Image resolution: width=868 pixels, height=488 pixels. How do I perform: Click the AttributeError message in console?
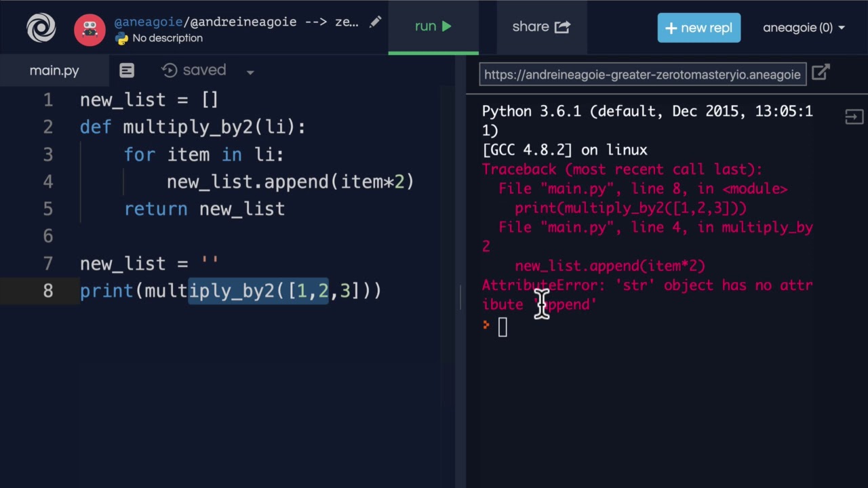[x=647, y=295]
